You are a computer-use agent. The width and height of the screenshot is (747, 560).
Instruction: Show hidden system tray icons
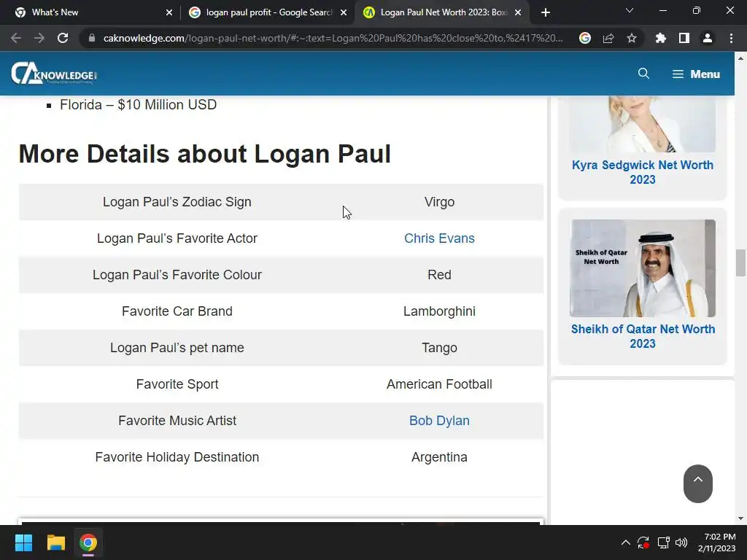(625, 542)
